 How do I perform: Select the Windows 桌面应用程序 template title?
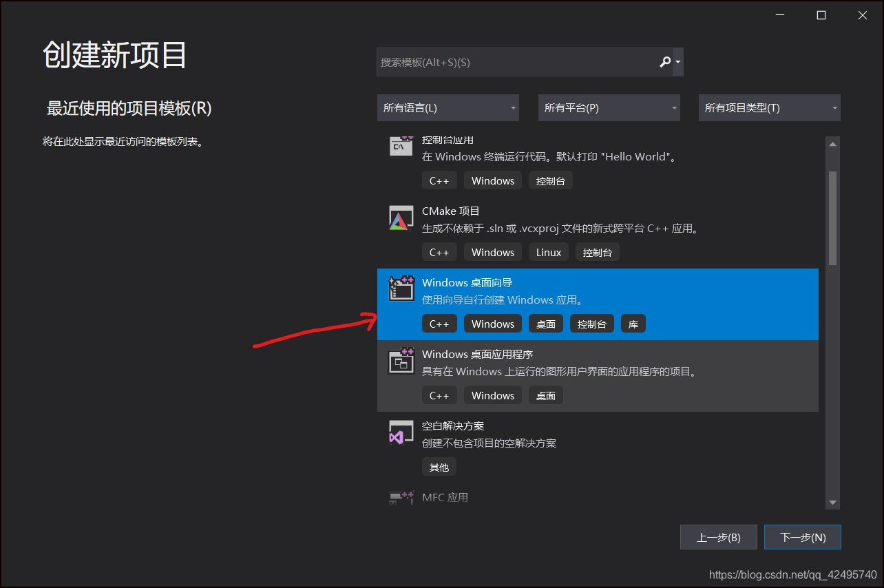(x=478, y=355)
